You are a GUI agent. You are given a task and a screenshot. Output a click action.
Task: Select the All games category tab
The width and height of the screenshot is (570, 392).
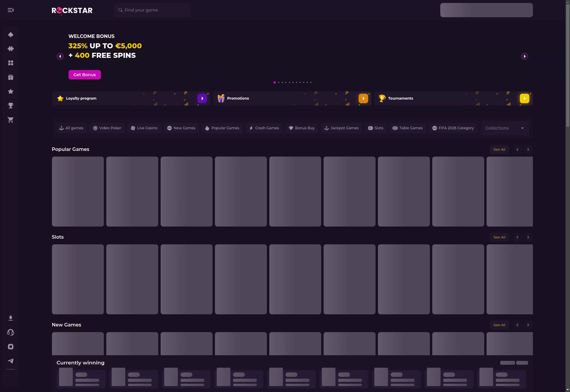71,128
